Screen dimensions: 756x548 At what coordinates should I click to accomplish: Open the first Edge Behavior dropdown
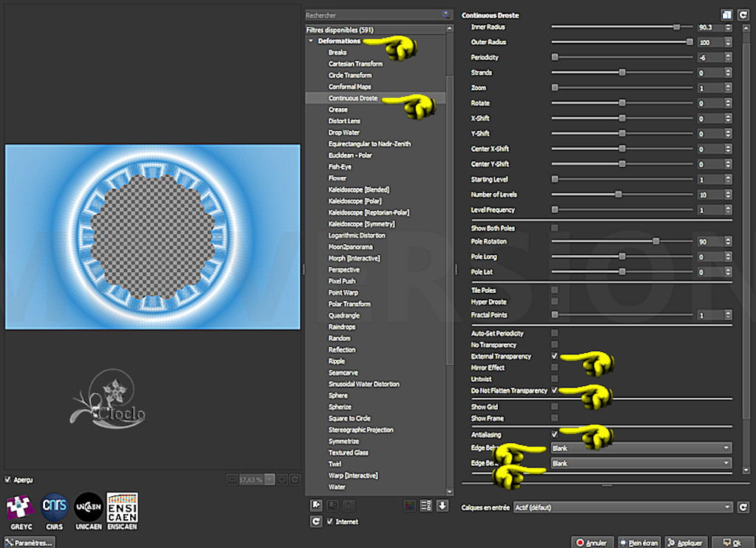pyautogui.click(x=641, y=448)
